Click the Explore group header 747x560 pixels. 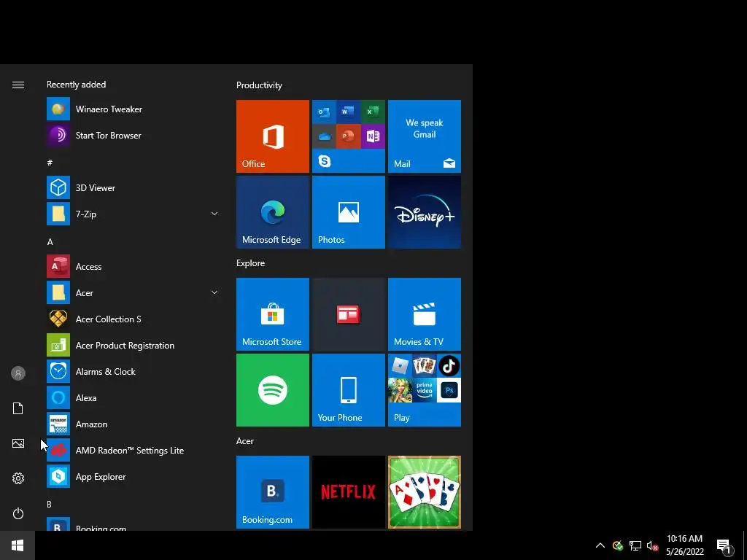pyautogui.click(x=251, y=262)
